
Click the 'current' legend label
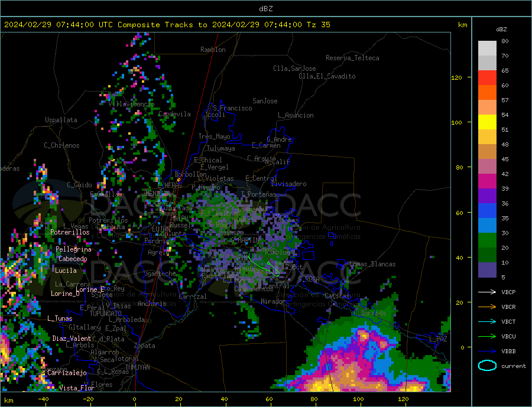click(514, 366)
